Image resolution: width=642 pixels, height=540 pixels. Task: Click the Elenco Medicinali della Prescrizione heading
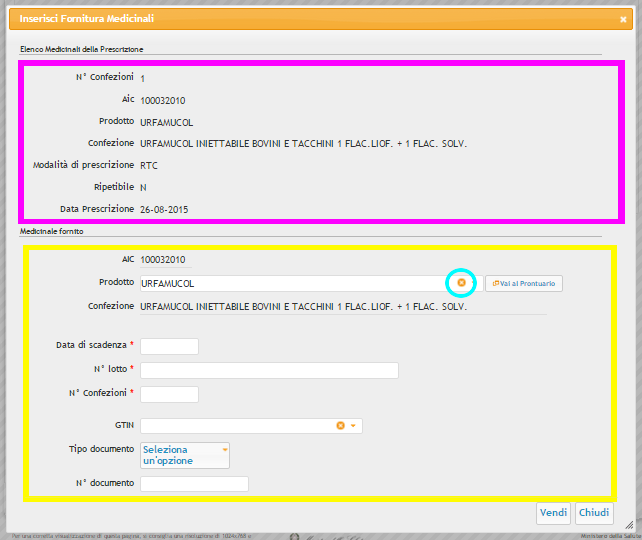81,49
